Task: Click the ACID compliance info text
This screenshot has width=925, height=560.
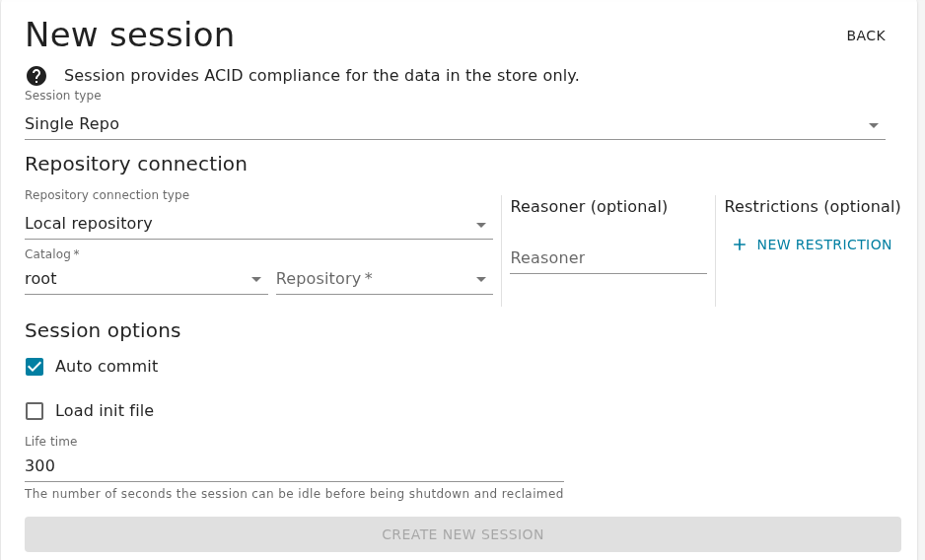Action: click(321, 76)
